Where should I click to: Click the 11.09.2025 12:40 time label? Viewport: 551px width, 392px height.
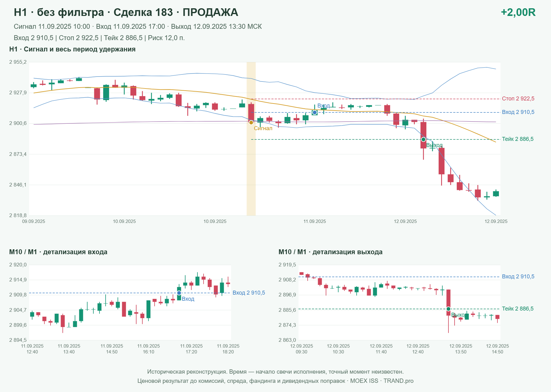tap(32, 349)
